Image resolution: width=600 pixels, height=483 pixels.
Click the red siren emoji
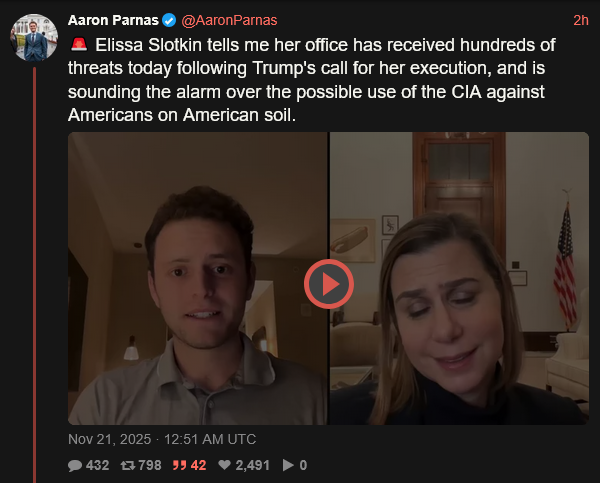[79, 44]
